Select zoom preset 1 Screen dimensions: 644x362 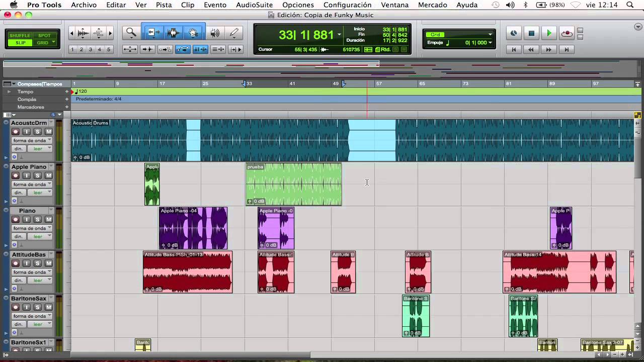[72, 49]
